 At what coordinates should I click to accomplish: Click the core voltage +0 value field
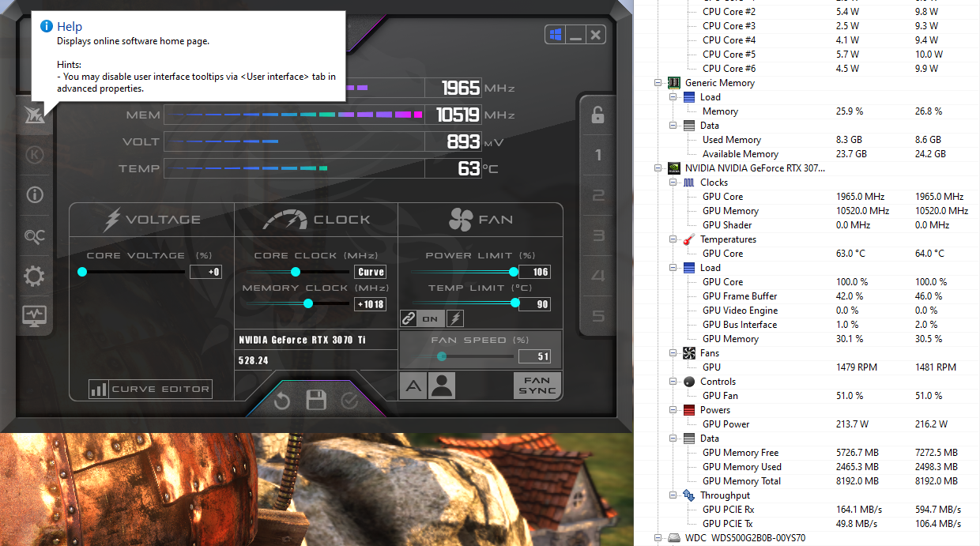(205, 272)
